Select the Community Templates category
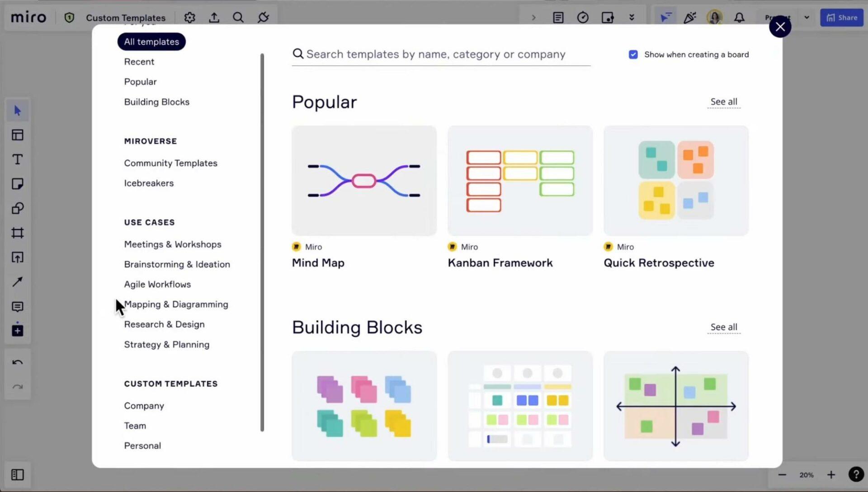This screenshot has height=492, width=868. pyautogui.click(x=170, y=163)
